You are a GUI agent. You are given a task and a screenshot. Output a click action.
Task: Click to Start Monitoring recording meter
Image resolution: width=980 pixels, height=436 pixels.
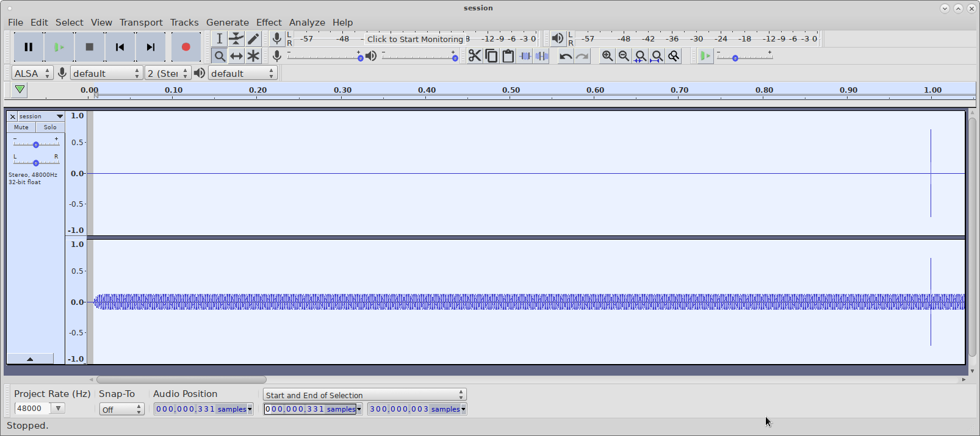pos(415,39)
